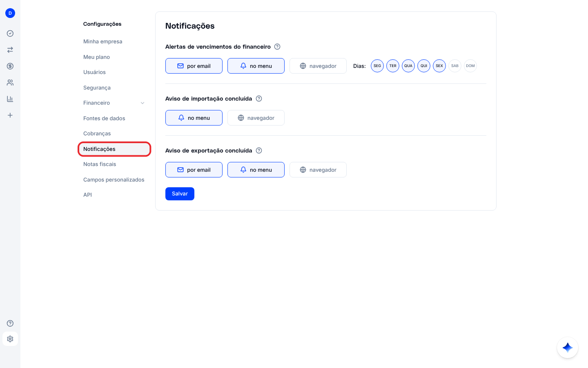Show help for Aviso de exportação concluída
The height and width of the screenshot is (368, 588).
click(259, 150)
